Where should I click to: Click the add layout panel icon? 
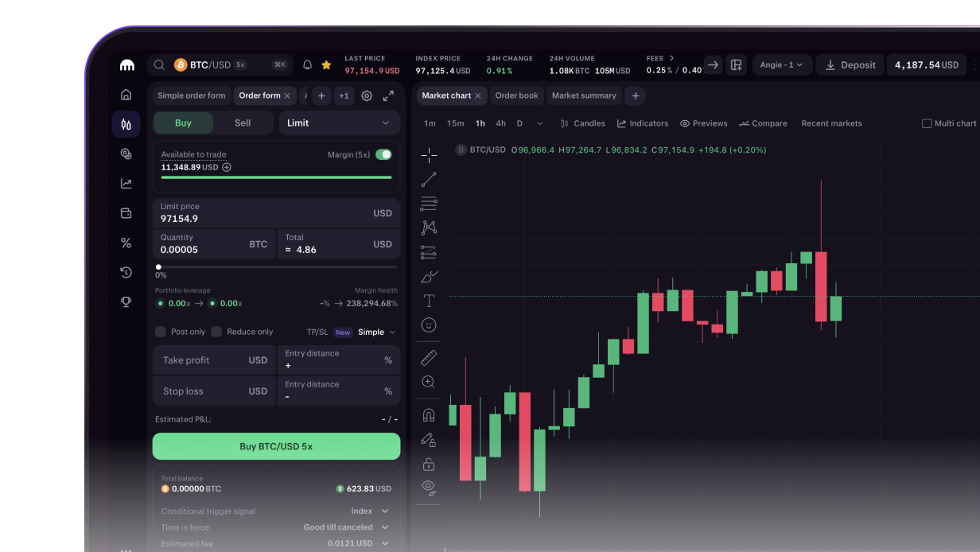pos(737,65)
